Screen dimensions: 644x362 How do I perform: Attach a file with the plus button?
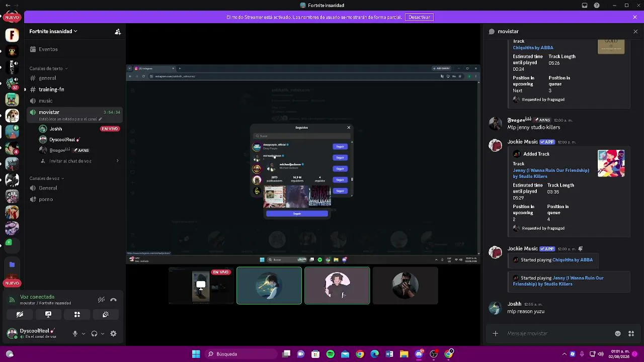pos(495,333)
